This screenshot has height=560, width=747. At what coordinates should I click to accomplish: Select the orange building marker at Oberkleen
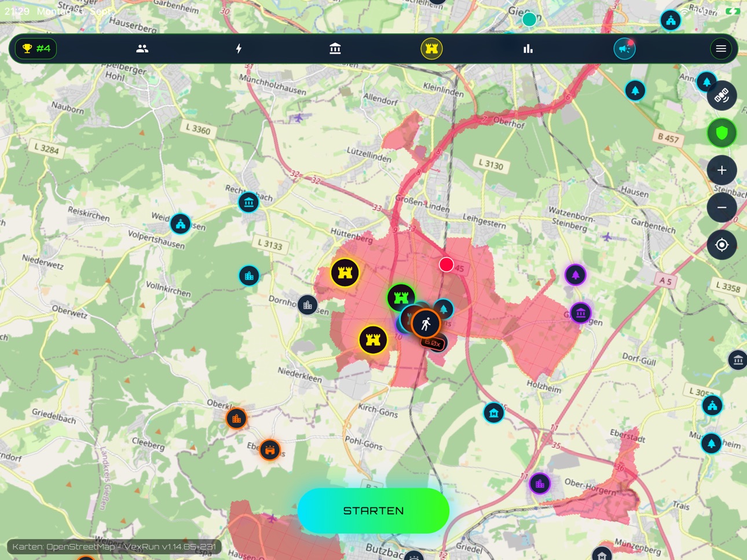pos(236,418)
